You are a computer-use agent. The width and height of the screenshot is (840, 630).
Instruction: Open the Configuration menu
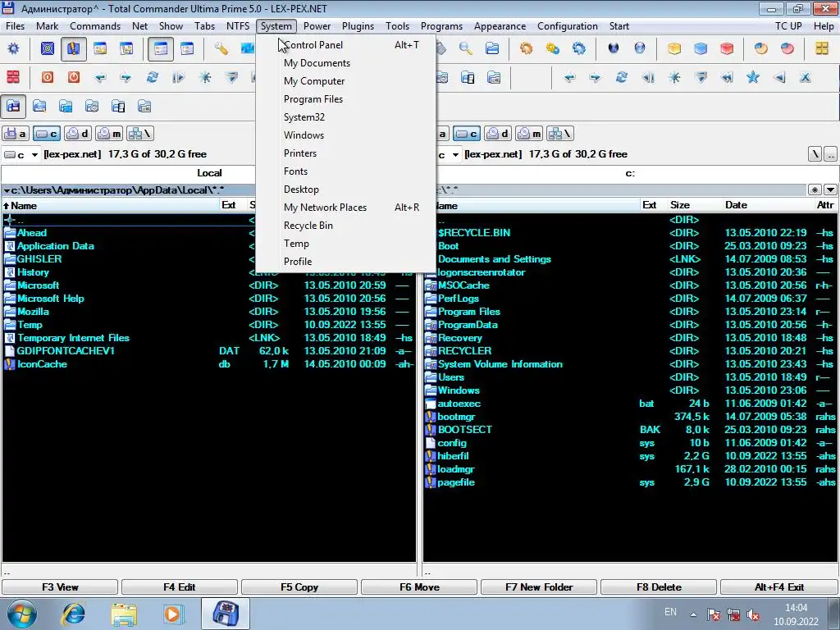click(x=568, y=26)
